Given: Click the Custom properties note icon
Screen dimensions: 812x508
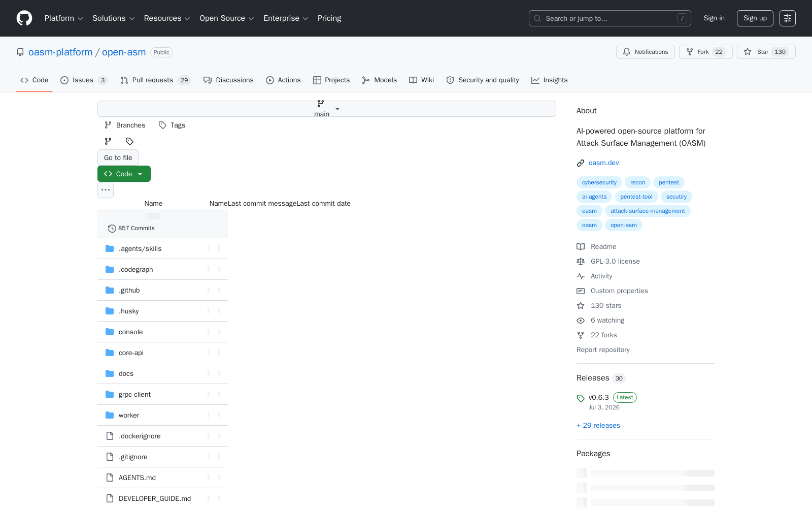Looking at the screenshot, I should [581, 291].
